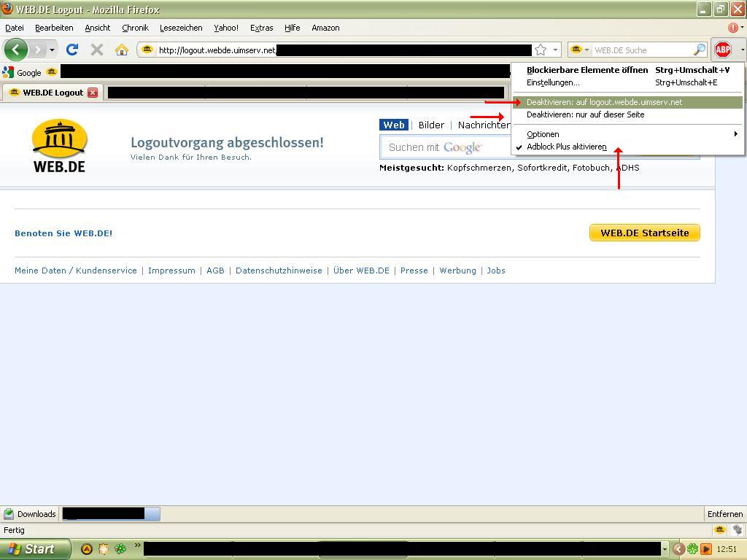Select Deaktivieren: nur auf dieser Seite
The height and width of the screenshot is (560, 747).
628,114
